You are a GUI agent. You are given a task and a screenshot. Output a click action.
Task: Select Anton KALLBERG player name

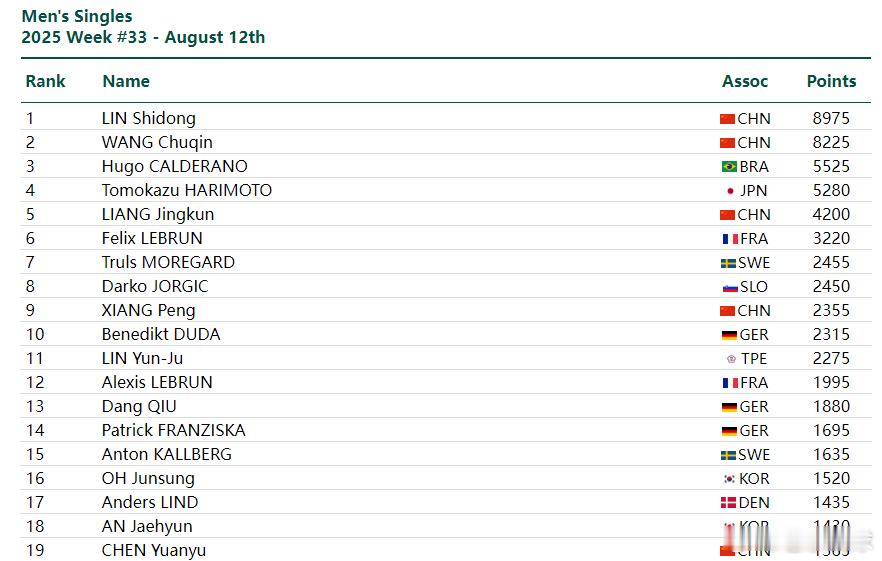(x=166, y=454)
